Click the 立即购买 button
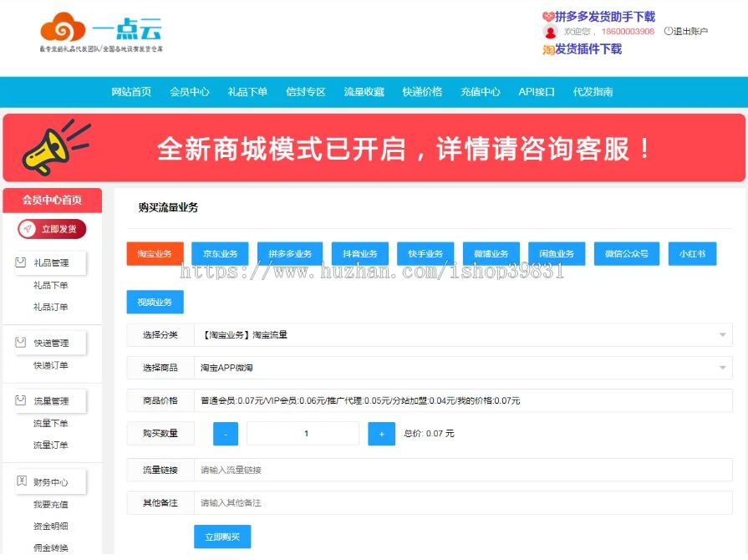 pos(222,537)
